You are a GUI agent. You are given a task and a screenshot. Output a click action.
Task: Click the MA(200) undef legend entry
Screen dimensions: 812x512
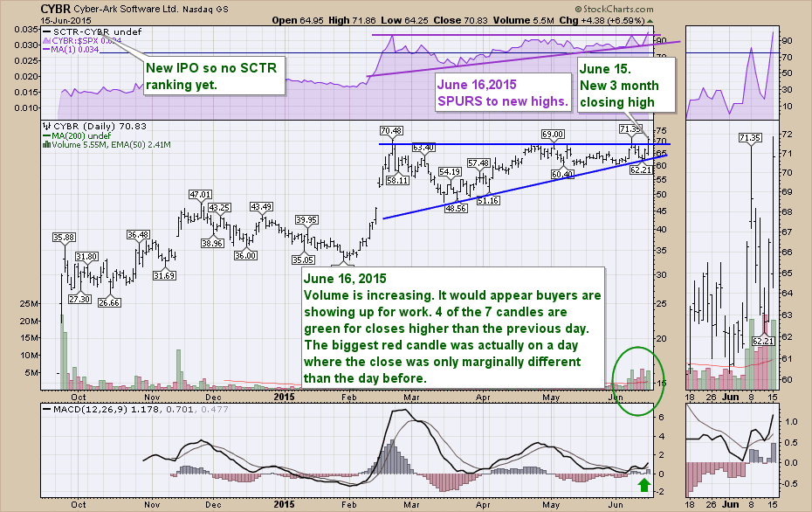point(77,135)
